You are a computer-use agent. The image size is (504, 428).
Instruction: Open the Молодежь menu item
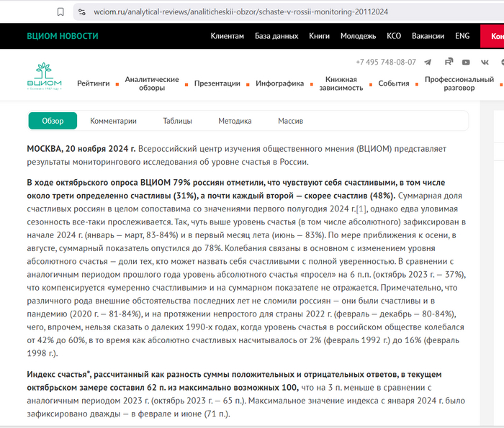[358, 36]
